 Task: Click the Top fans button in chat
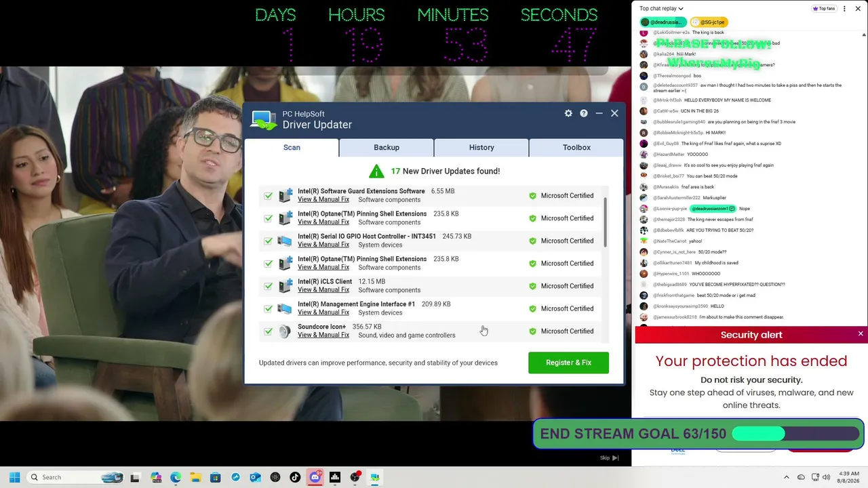824,9
